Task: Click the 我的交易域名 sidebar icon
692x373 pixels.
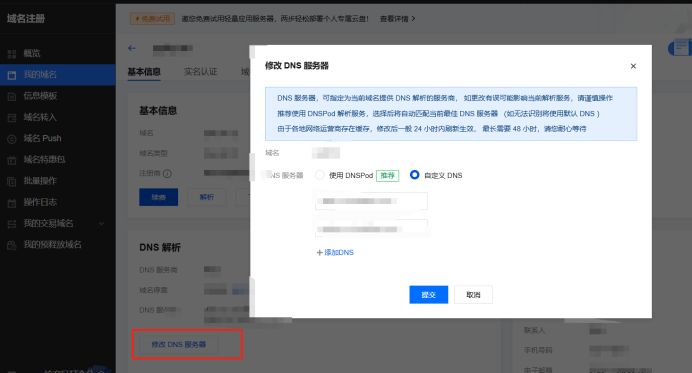Action: [12, 224]
